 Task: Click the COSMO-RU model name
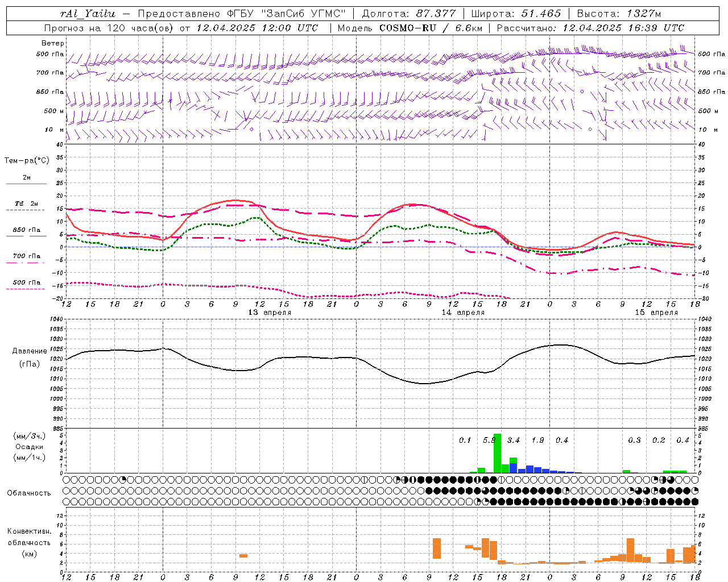tap(408, 28)
